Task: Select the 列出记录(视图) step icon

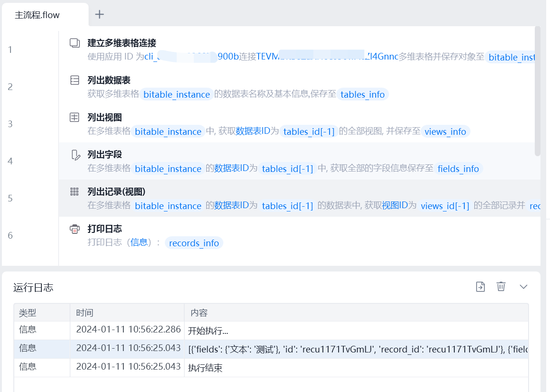Action: click(x=74, y=191)
